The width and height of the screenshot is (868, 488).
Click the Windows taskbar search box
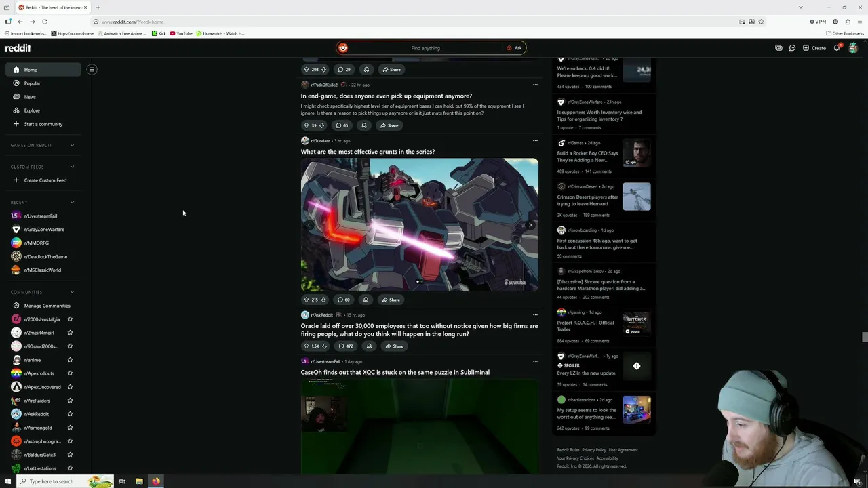click(64, 481)
